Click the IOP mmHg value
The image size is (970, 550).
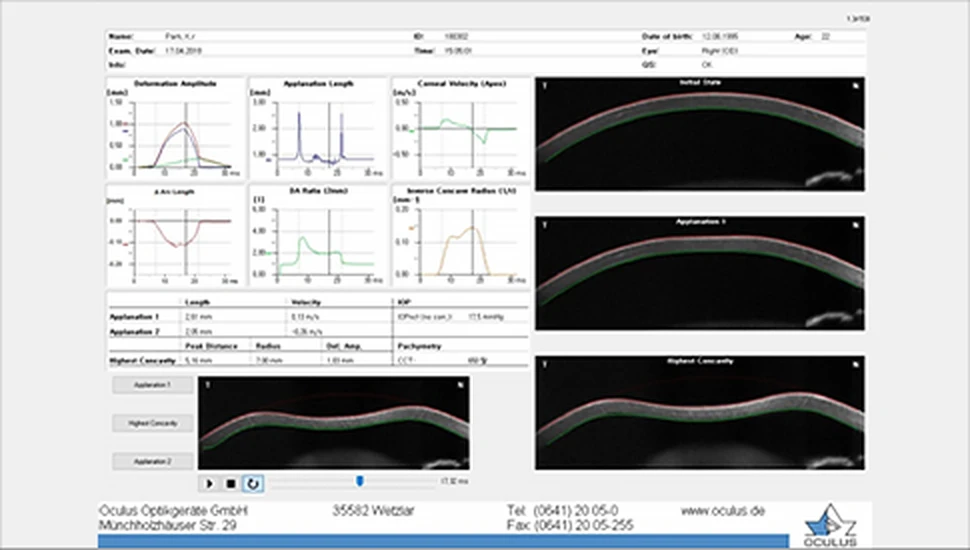(486, 317)
